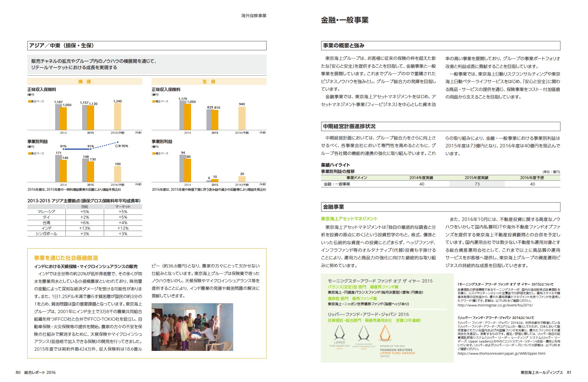Click the 当社 column header

pyautogui.click(x=85, y=207)
